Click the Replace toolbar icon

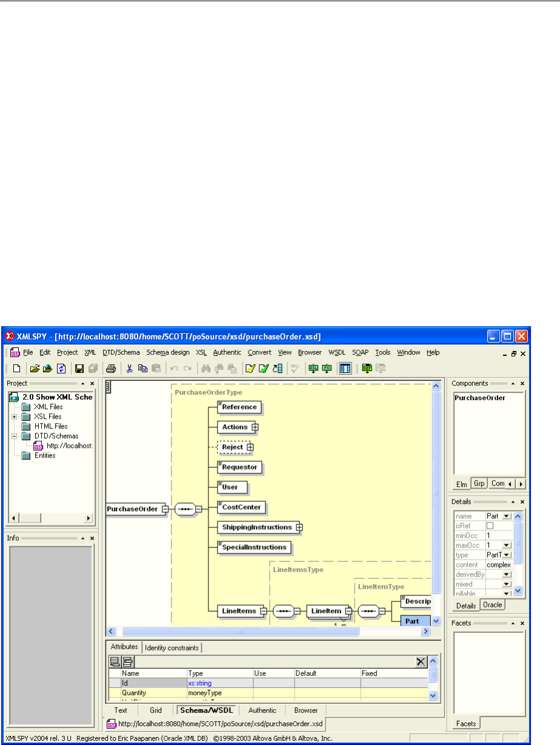pos(232,368)
